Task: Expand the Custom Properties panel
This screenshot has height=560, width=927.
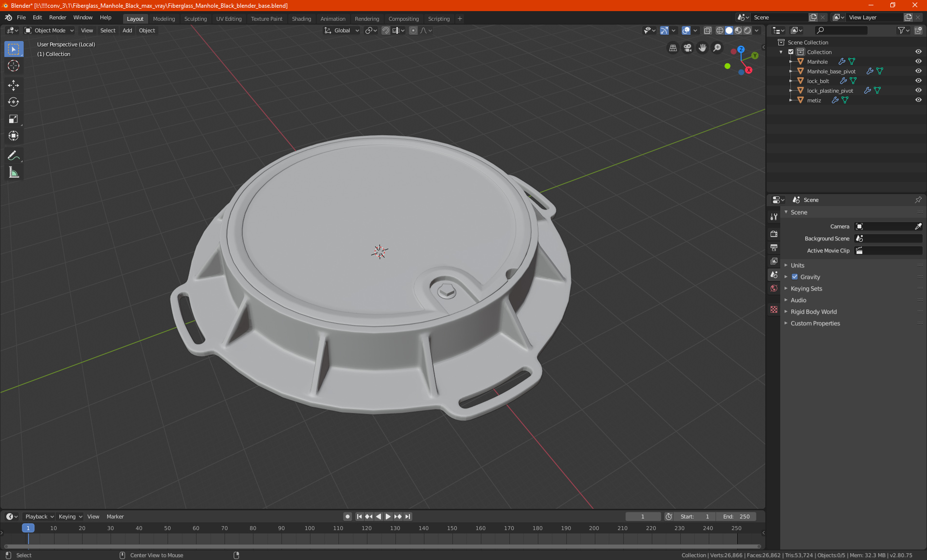Action: (815, 323)
